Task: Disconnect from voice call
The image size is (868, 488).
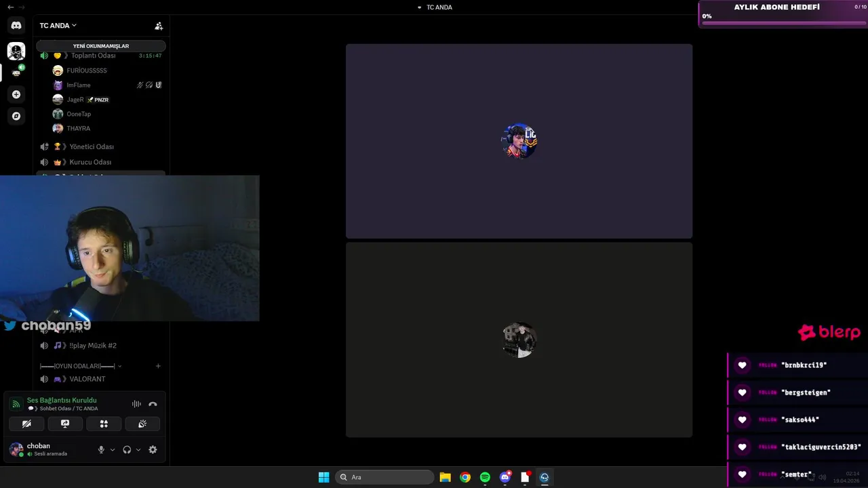Action: pos(153,404)
